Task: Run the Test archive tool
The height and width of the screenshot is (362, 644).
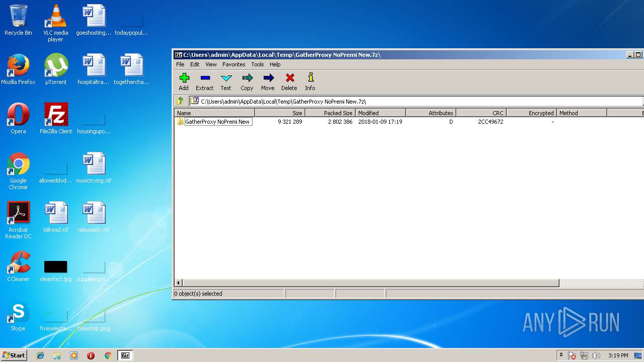Action: 226,81
